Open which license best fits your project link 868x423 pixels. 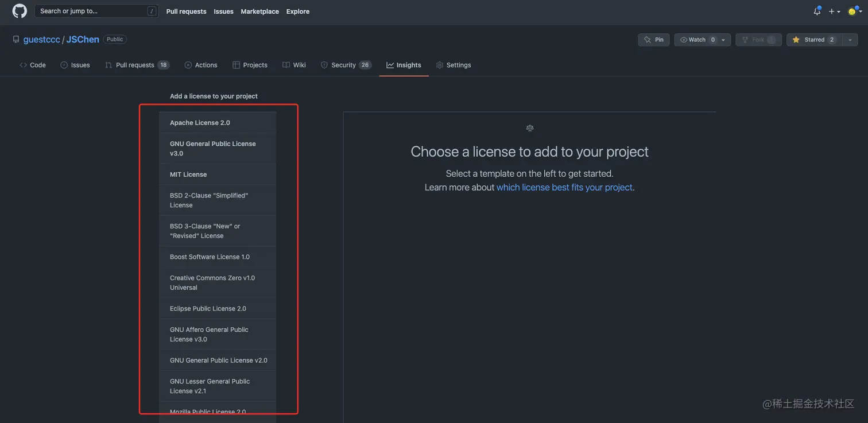[564, 187]
